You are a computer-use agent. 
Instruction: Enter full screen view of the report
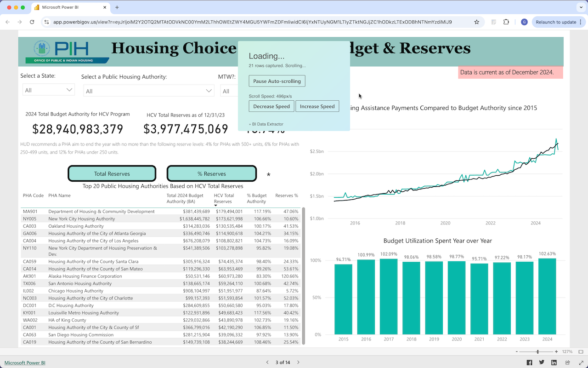point(581,362)
